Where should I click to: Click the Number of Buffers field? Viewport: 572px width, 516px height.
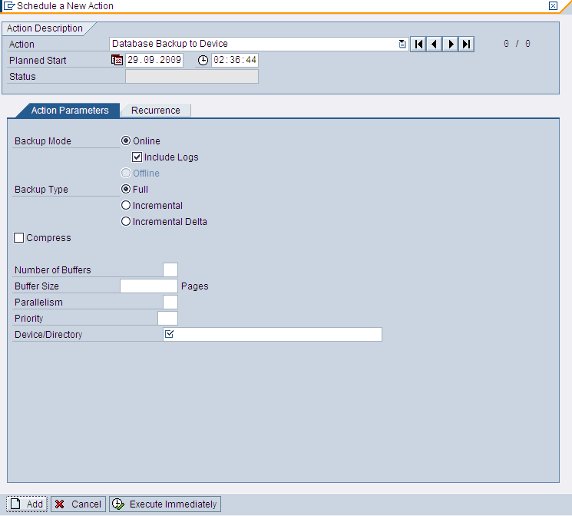point(170,270)
